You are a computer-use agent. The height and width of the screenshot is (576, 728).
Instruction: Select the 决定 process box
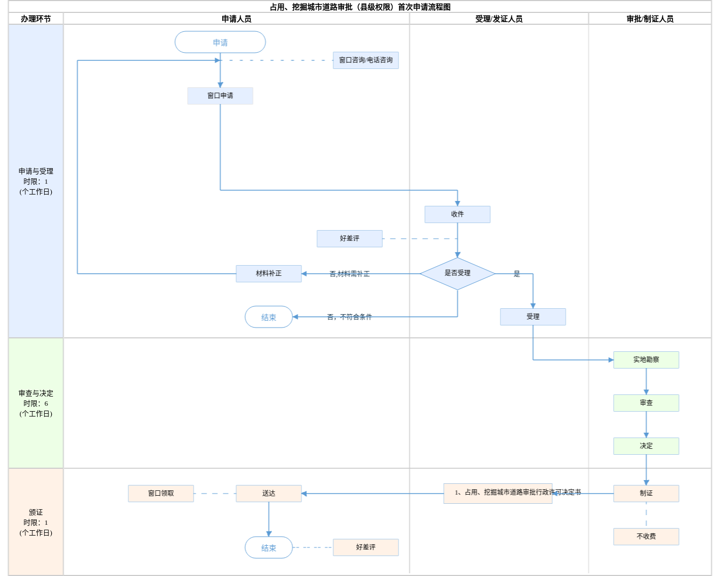pos(646,446)
